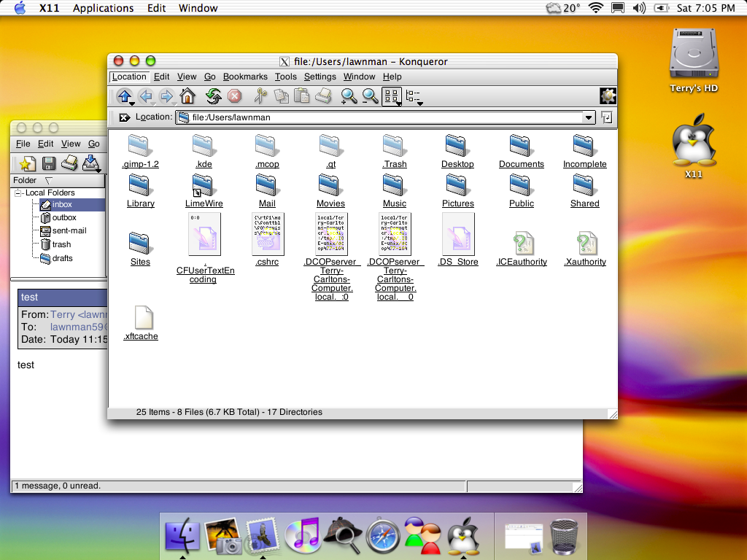The width and height of the screenshot is (747, 560).
Task: Open the View menu in mail window
Action: 71,144
